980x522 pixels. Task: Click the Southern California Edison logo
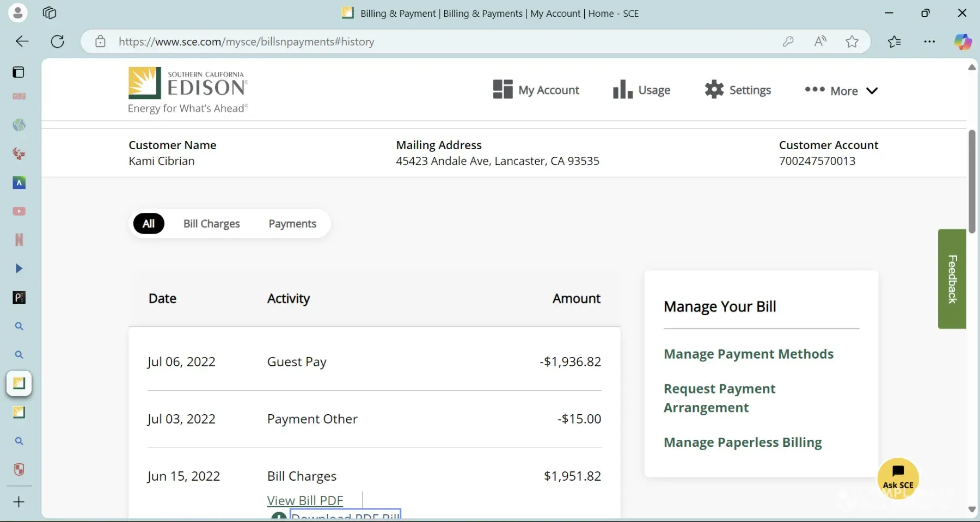click(x=188, y=90)
